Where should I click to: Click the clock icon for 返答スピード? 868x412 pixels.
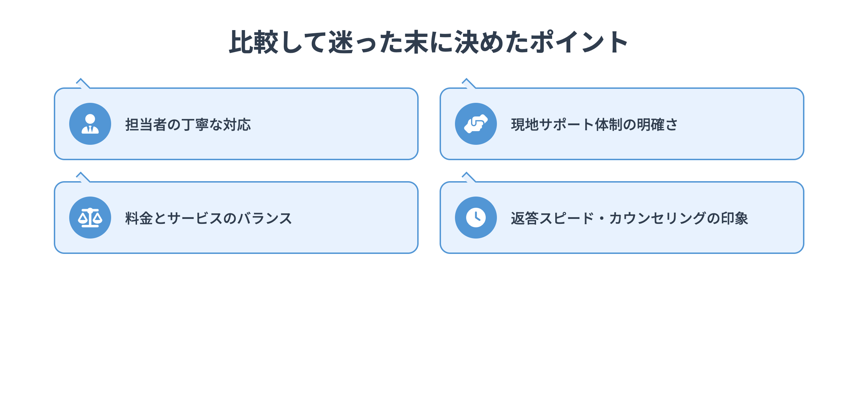coord(476,218)
